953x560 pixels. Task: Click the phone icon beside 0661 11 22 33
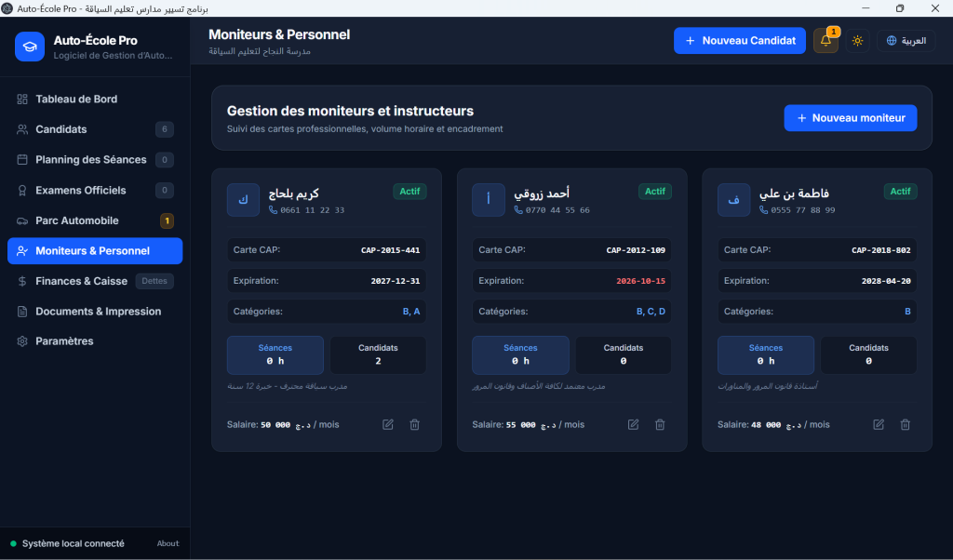pos(273,210)
